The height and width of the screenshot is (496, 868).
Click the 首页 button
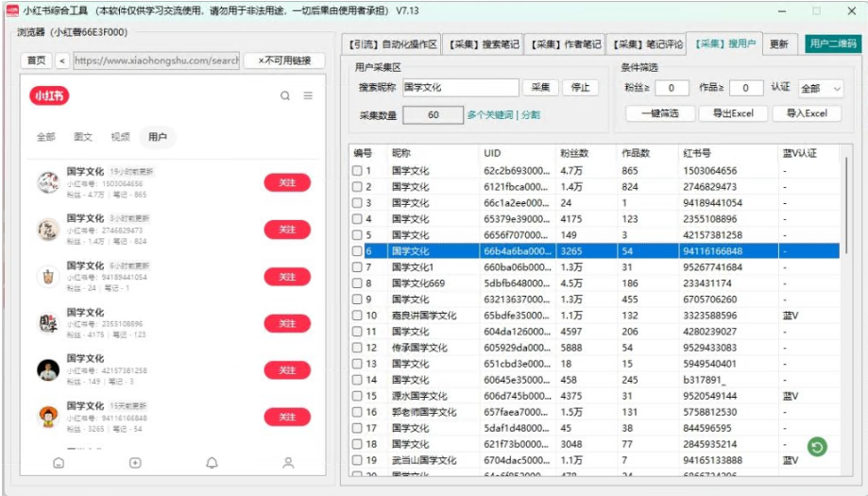pyautogui.click(x=37, y=60)
